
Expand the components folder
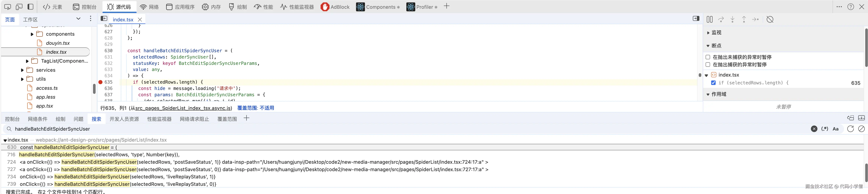pos(32,34)
